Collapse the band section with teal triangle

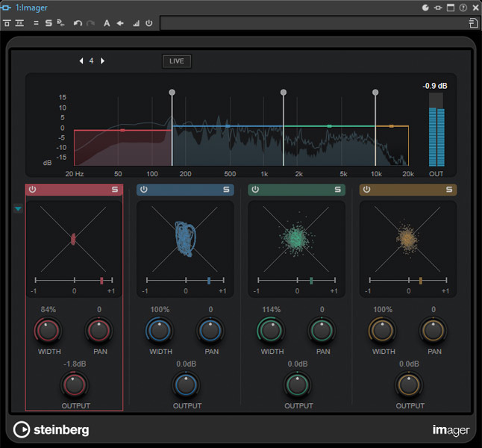coord(18,210)
